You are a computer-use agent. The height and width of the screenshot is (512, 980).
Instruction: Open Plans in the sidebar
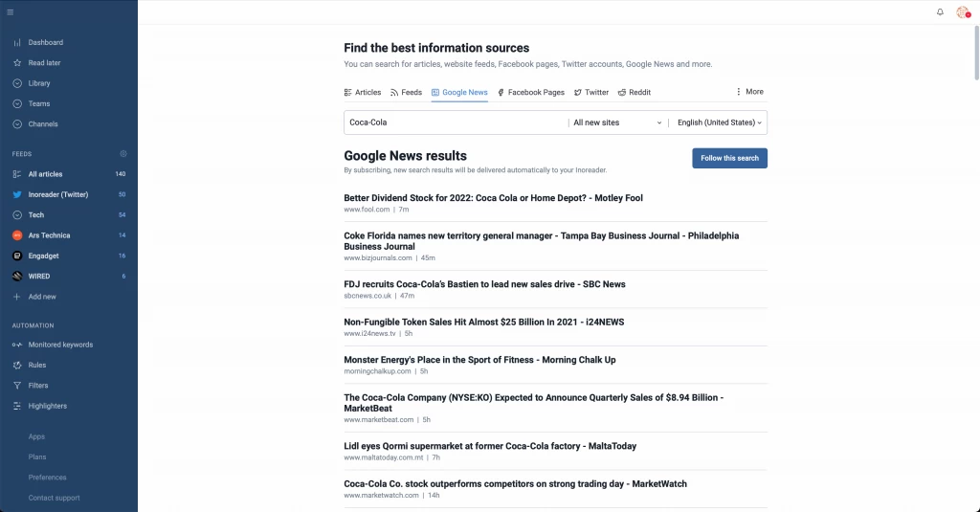tap(37, 457)
